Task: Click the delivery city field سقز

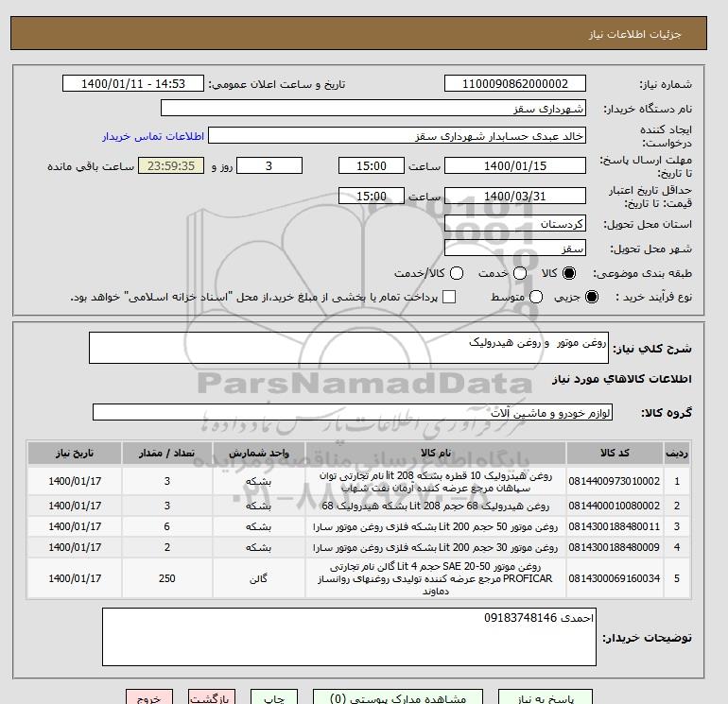Action: click(515, 248)
